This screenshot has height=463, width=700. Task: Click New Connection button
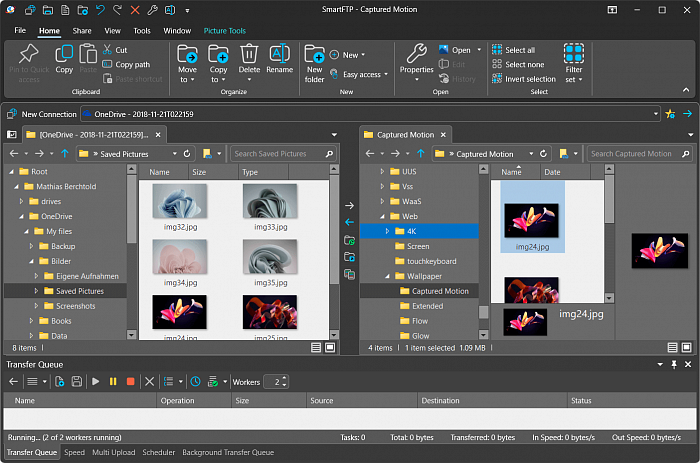tap(42, 114)
